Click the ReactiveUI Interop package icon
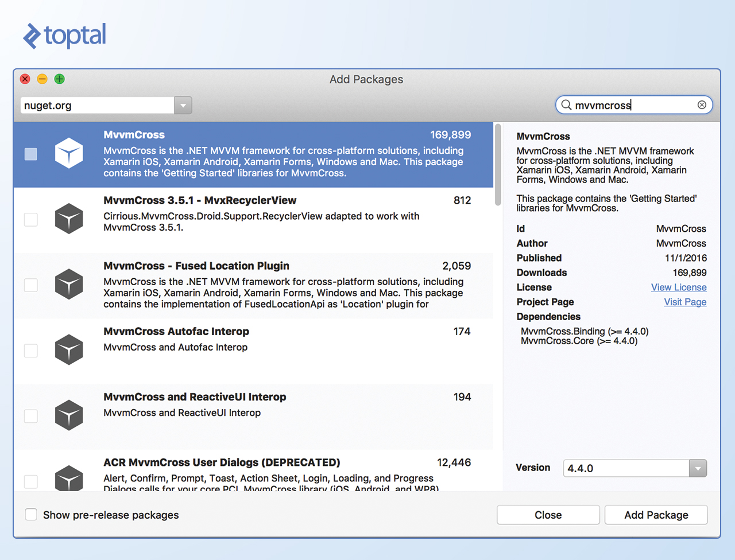Viewport: 735px width, 560px height. (x=69, y=415)
